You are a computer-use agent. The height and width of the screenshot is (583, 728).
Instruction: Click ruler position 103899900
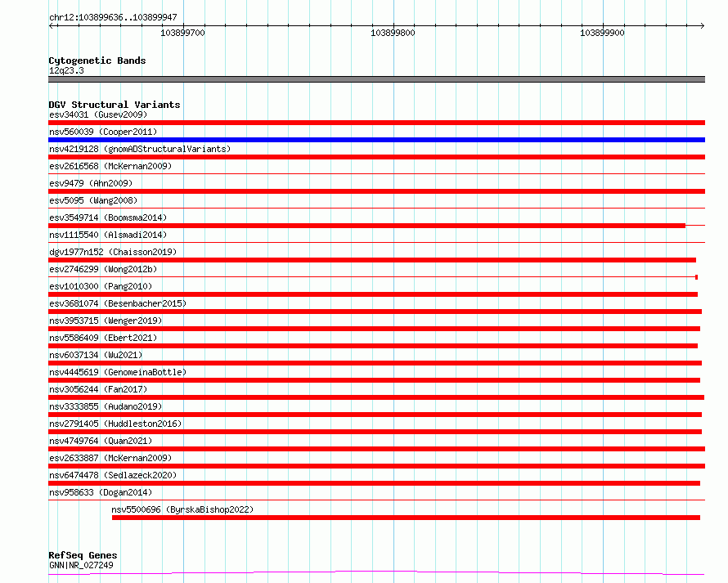pyautogui.click(x=603, y=33)
